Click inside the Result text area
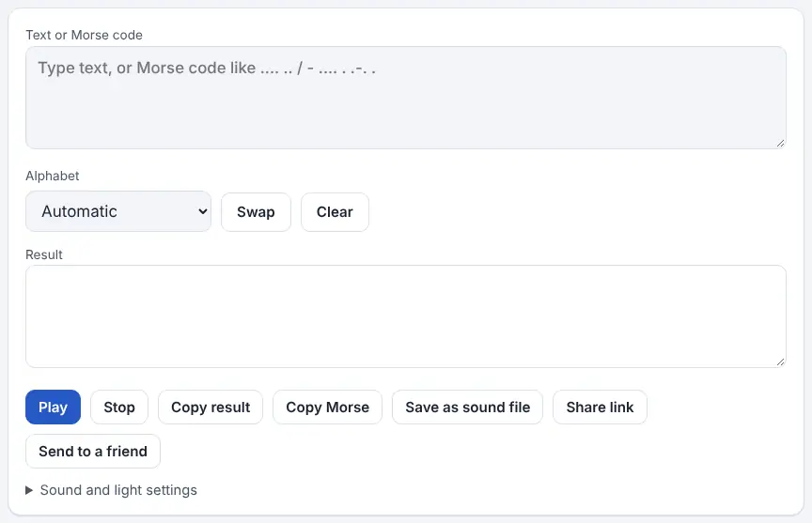The height and width of the screenshot is (523, 812). 405,316
